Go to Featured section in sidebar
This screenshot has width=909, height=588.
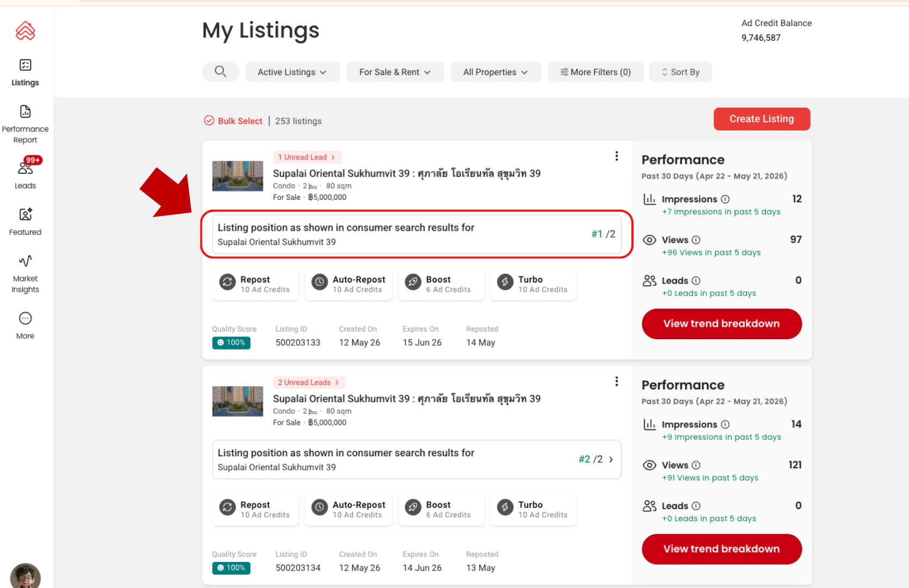[x=25, y=222]
